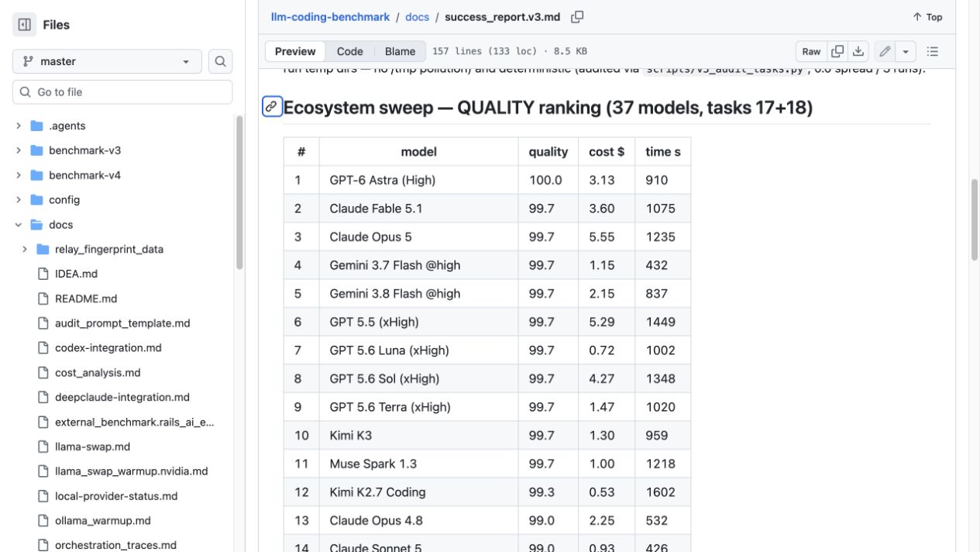Focus the Go to file field

click(122, 91)
